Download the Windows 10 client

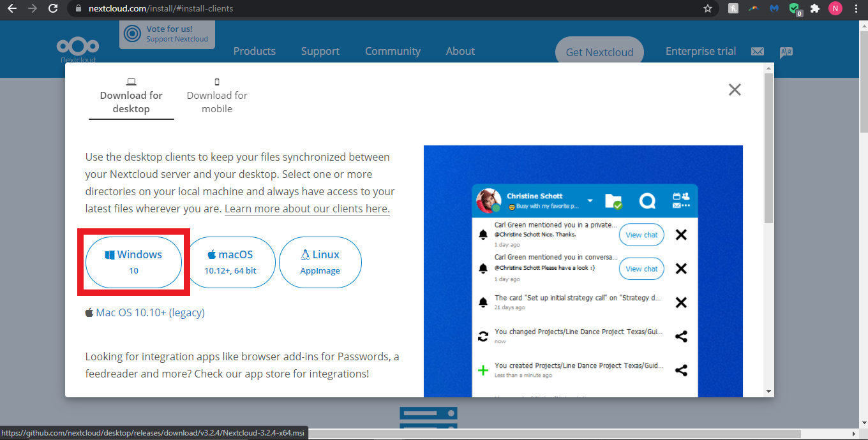coord(133,262)
